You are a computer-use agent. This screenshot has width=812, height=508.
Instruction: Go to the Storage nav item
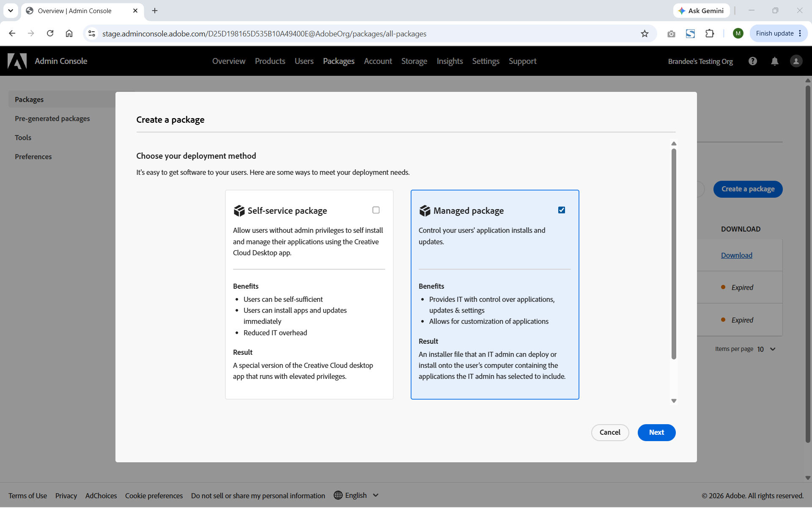414,61
